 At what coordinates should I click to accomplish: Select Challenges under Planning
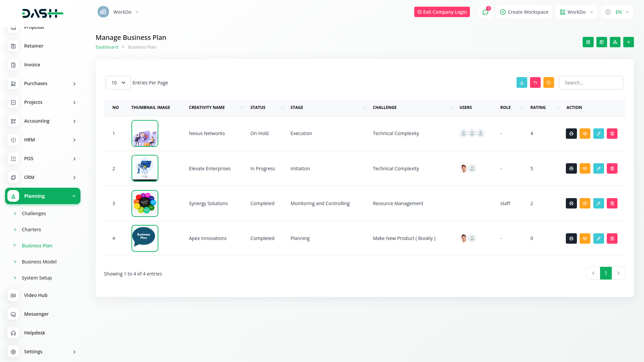point(34,214)
